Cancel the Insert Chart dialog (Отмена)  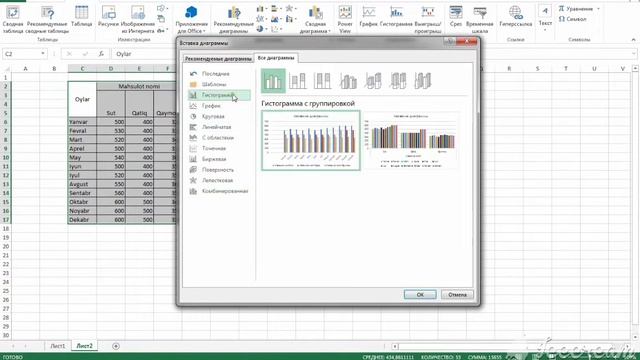pyautogui.click(x=457, y=295)
